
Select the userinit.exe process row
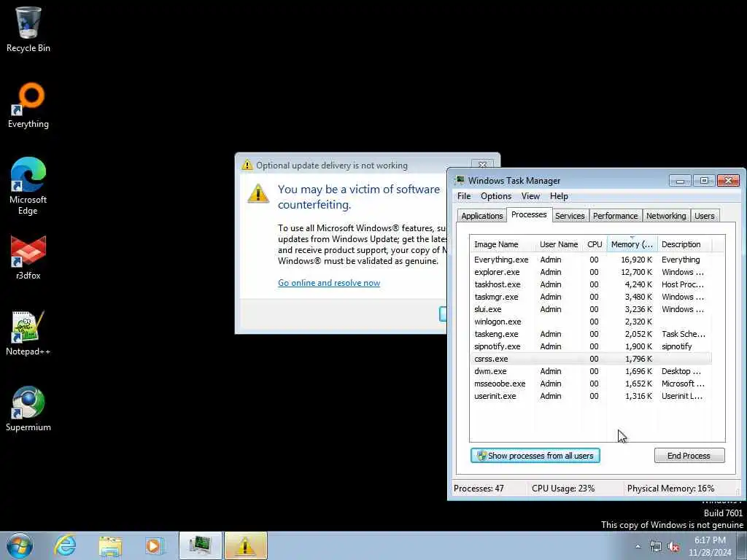click(591, 396)
